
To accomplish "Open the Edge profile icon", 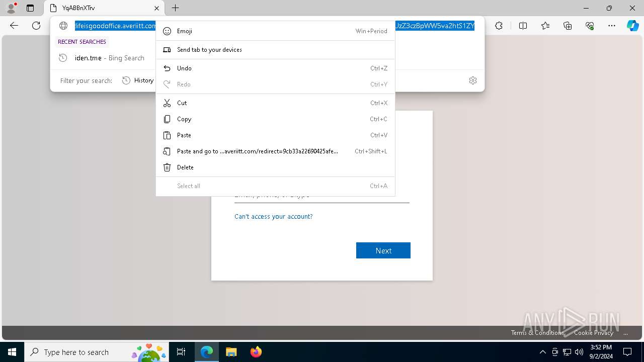I will click(x=11, y=8).
